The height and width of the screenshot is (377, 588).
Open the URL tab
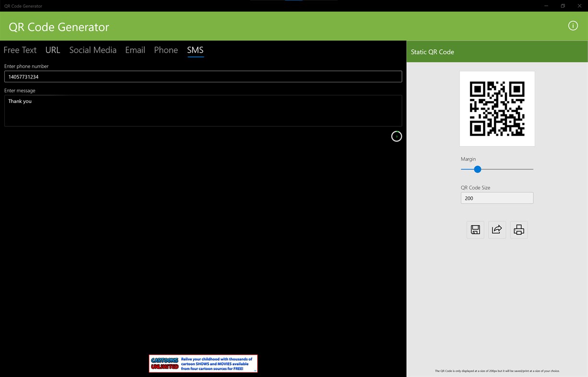[x=52, y=50]
